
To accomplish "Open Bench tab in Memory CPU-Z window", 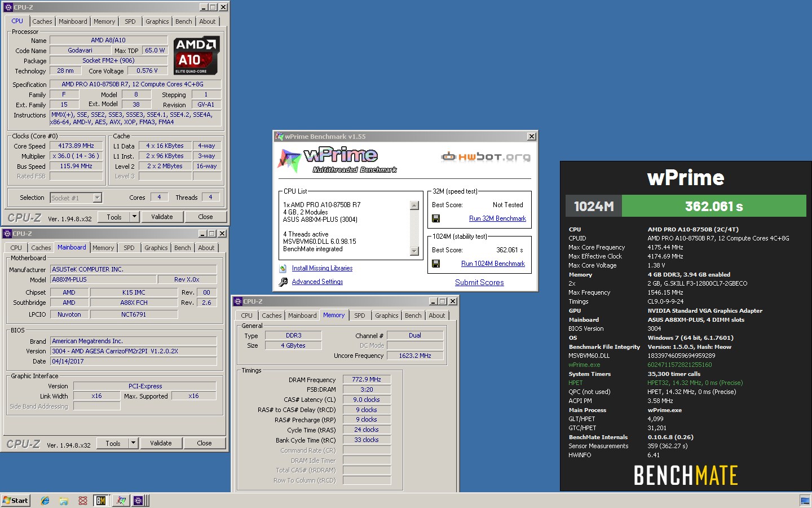I will (x=413, y=316).
